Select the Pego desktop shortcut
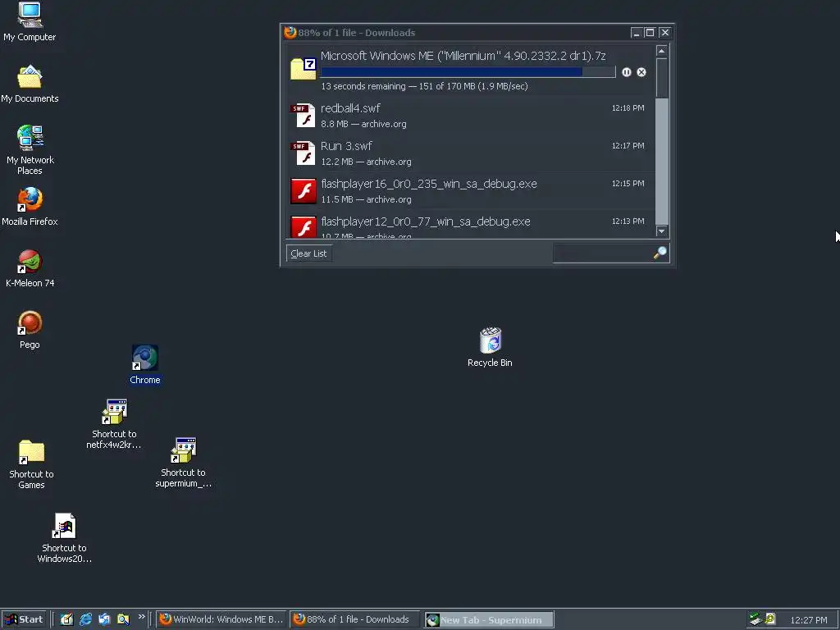 pos(30,330)
